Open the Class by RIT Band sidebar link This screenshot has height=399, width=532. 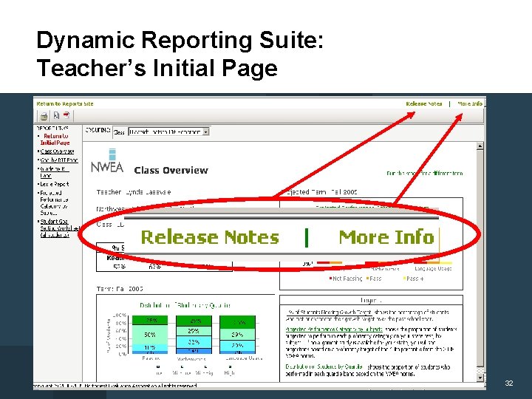click(x=59, y=160)
